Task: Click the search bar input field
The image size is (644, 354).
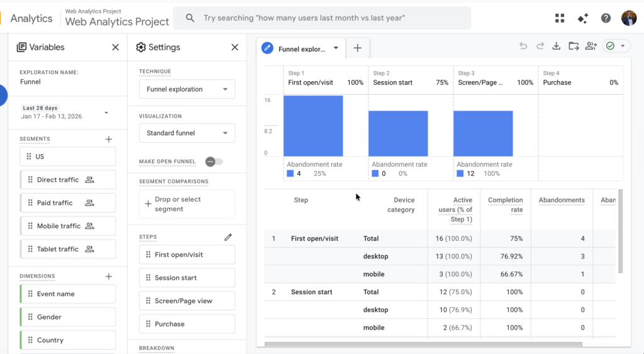Action: (x=322, y=18)
